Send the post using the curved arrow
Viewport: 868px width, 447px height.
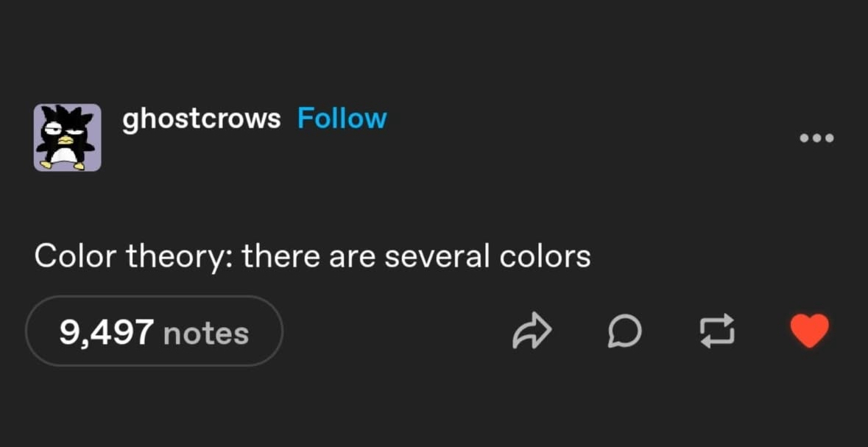point(532,331)
